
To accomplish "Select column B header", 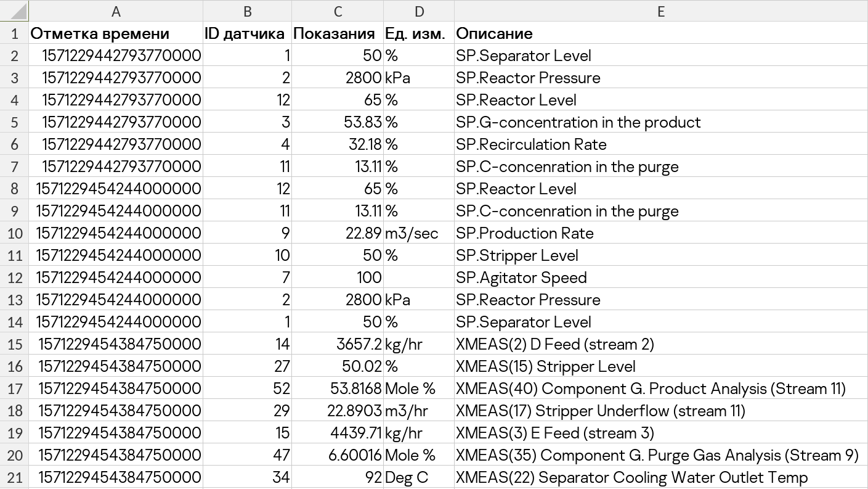I will 247,11.
